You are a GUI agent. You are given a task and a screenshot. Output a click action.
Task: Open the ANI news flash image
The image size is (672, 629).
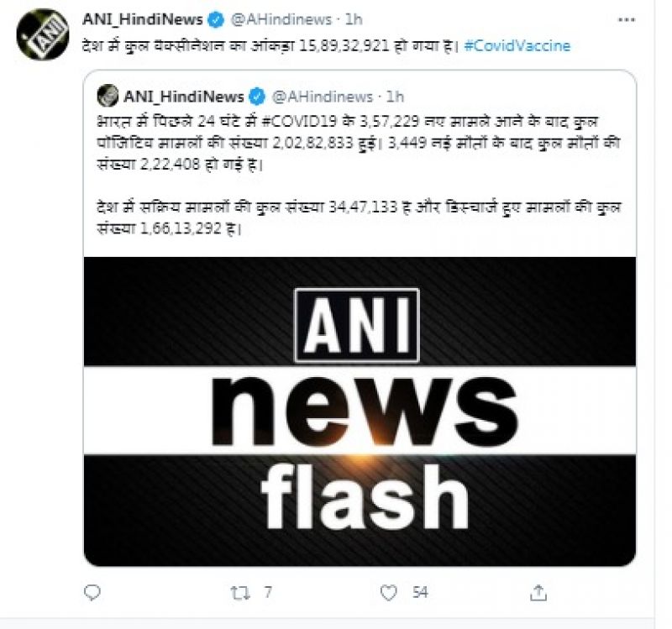[x=360, y=411]
